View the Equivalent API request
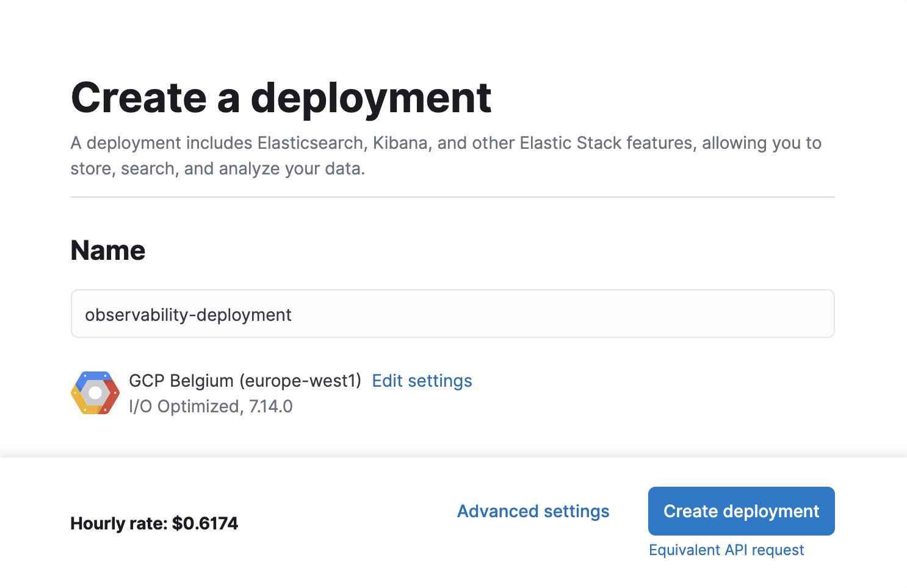Image resolution: width=907 pixels, height=588 pixels. (726, 550)
